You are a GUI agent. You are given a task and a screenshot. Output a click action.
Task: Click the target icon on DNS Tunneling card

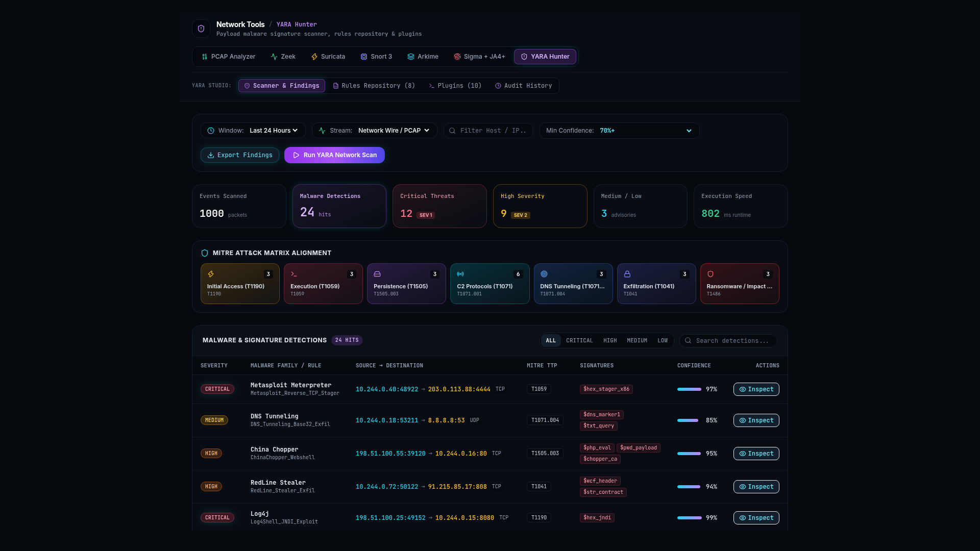pos(544,274)
